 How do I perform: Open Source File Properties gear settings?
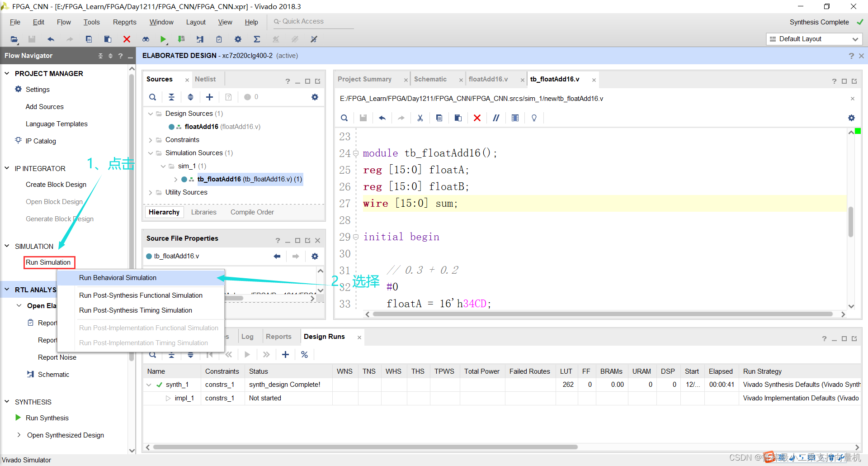[315, 257]
